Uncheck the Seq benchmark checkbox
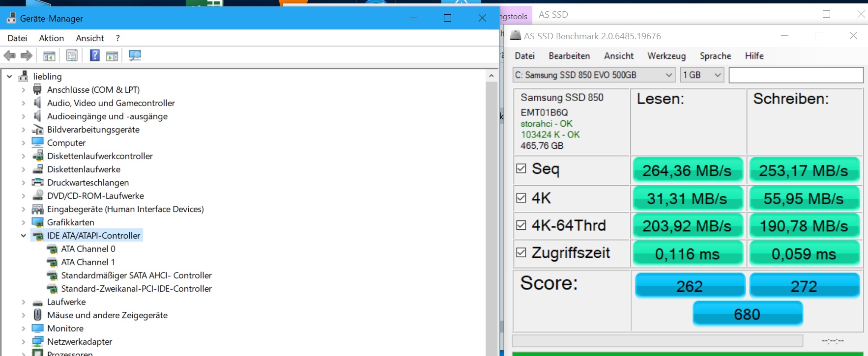Image resolution: width=868 pixels, height=356 pixels. point(521,168)
